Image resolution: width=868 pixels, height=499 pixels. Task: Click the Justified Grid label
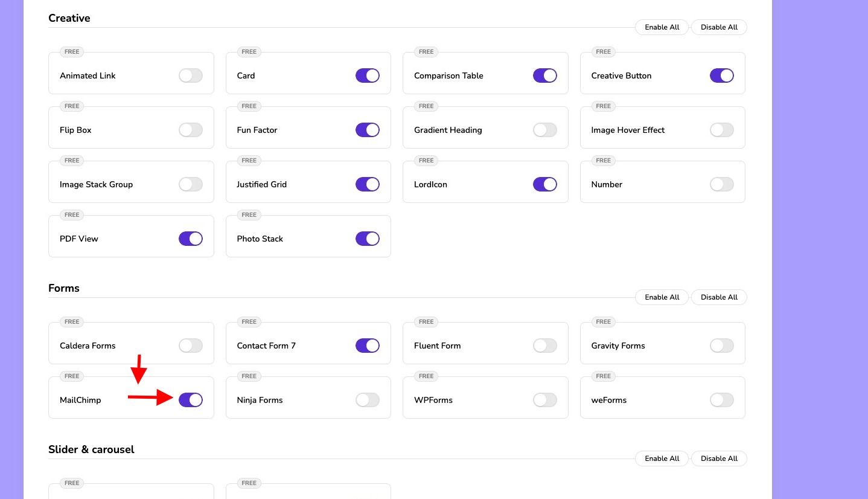pyautogui.click(x=261, y=184)
